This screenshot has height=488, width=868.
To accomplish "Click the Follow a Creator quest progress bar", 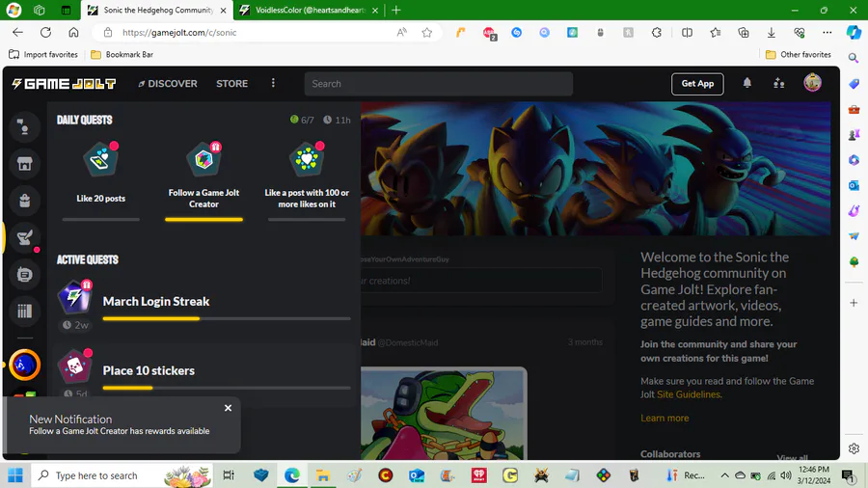I will [x=203, y=220].
